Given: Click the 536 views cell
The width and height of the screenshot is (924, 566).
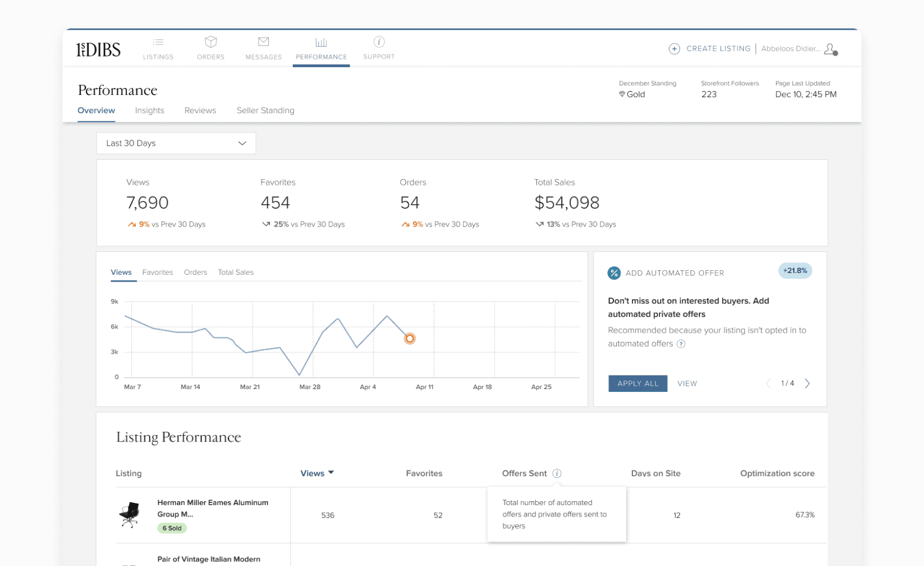Looking at the screenshot, I should click(328, 515).
